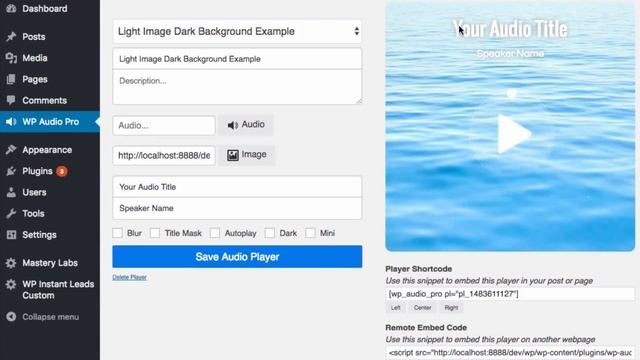Image resolution: width=640 pixels, height=360 pixels.
Task: Click the Speaker Name input field
Action: pyautogui.click(x=237, y=208)
